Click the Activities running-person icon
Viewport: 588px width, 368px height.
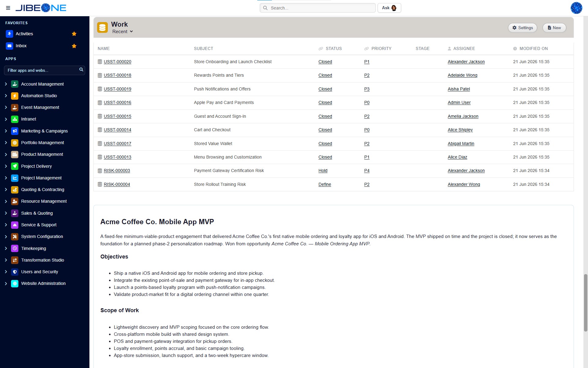coord(9,34)
